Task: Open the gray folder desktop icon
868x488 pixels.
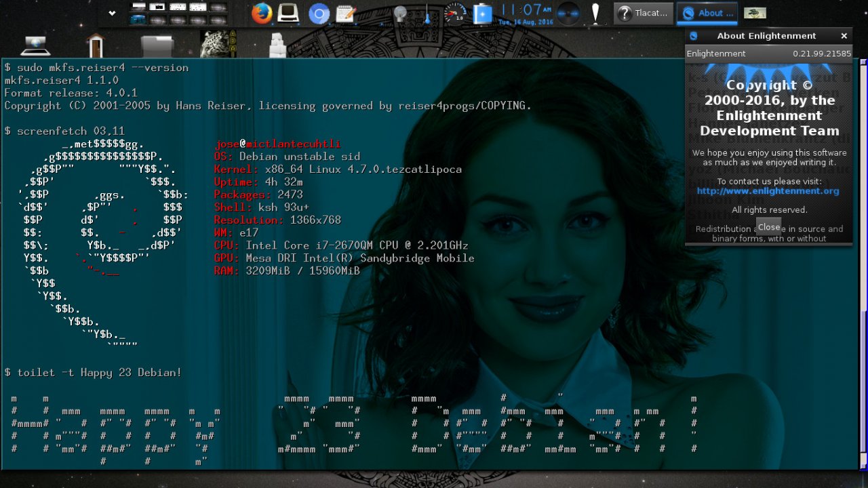Action: 157,45
